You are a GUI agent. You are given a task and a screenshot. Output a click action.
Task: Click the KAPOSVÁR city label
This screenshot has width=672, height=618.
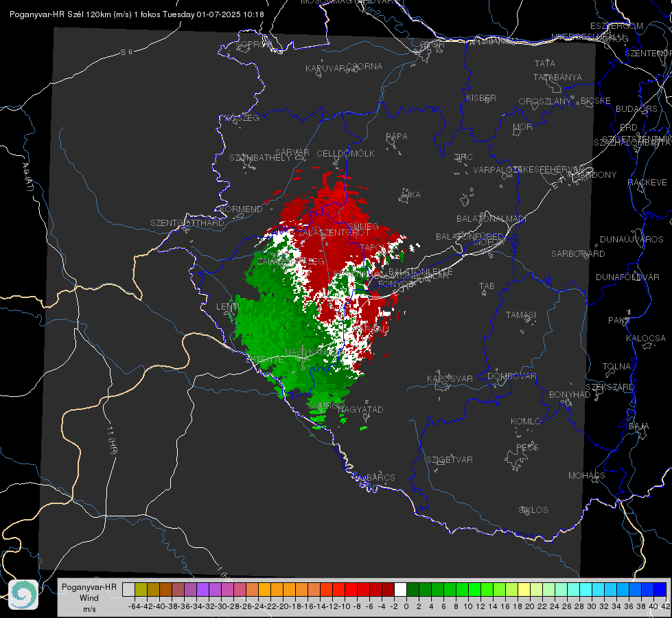pyautogui.click(x=450, y=378)
